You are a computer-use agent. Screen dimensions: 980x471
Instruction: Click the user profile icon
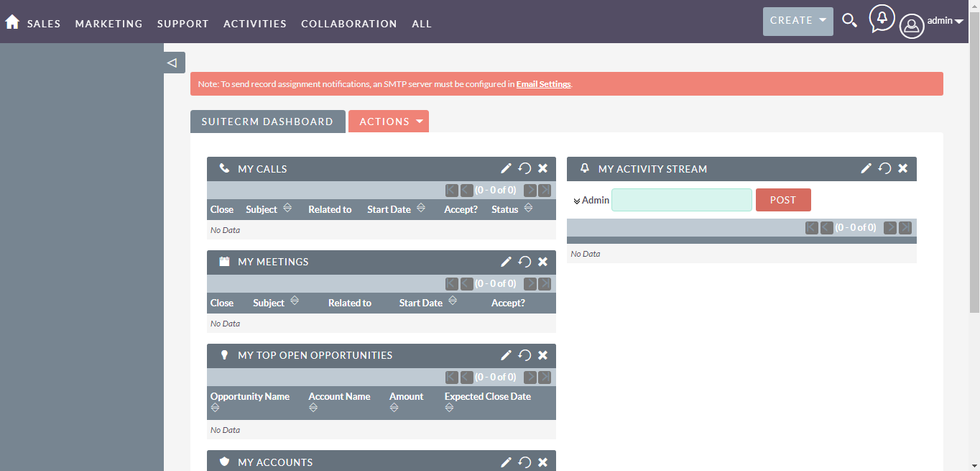pos(911,26)
